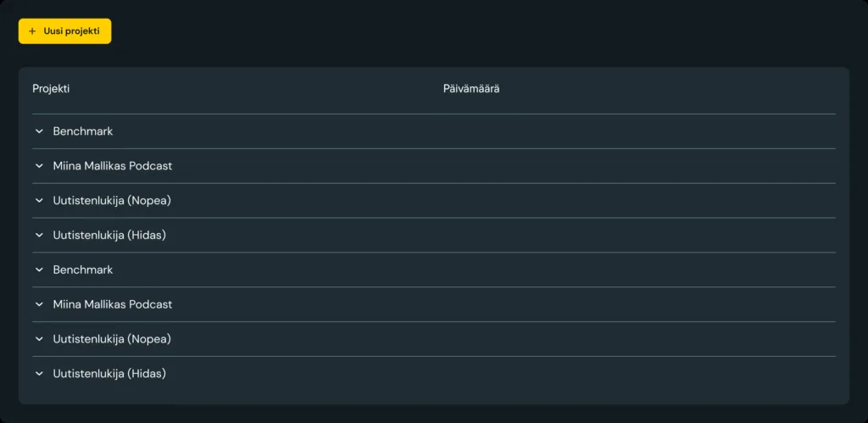Open the first Uutistenlukija (Hidas) project name
This screenshot has height=423, width=868.
[109, 236]
